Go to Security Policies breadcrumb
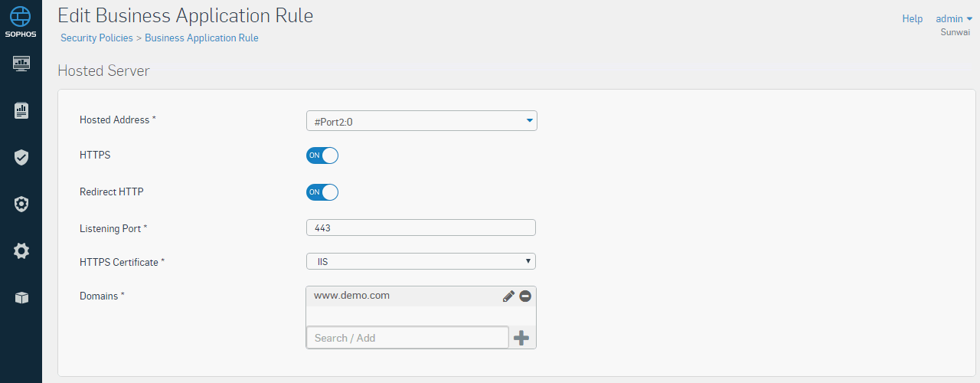This screenshot has width=980, height=383. pyautogui.click(x=96, y=38)
